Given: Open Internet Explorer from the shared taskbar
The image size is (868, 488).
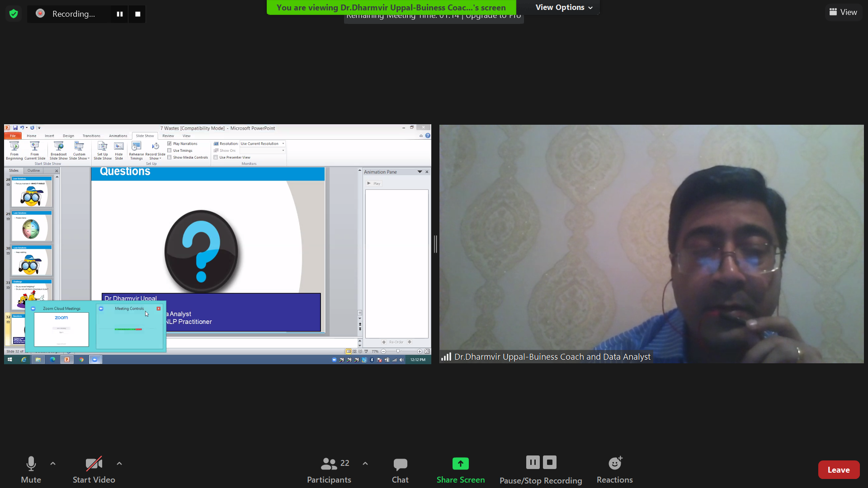Looking at the screenshot, I should [x=24, y=360].
